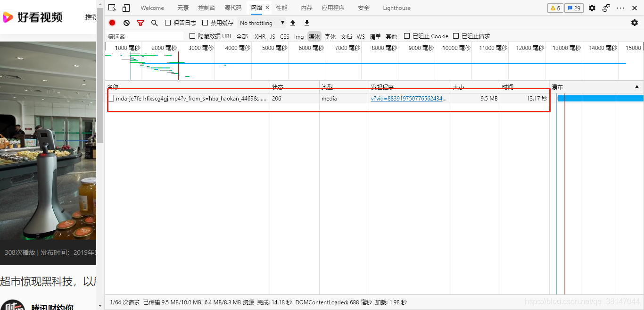Open the v?vid= initiator link
644x310 pixels.
tap(408, 99)
